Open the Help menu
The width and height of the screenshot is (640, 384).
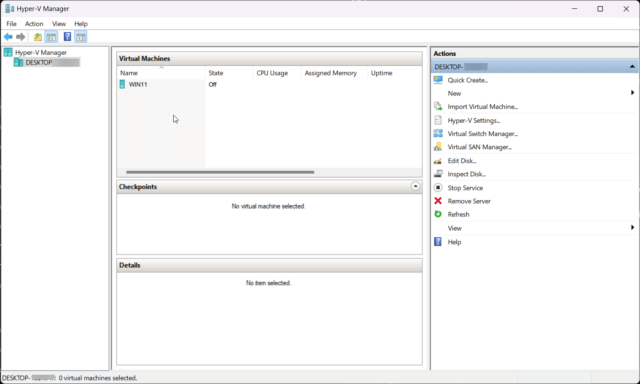tap(81, 24)
